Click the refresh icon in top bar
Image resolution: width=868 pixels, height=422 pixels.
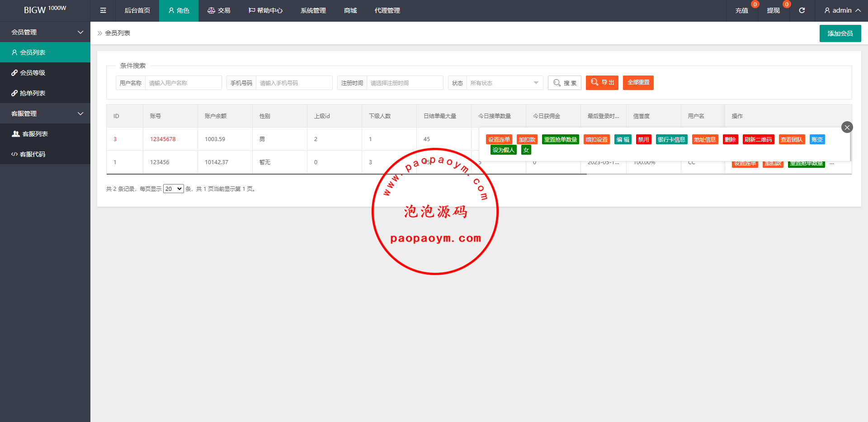click(x=802, y=10)
